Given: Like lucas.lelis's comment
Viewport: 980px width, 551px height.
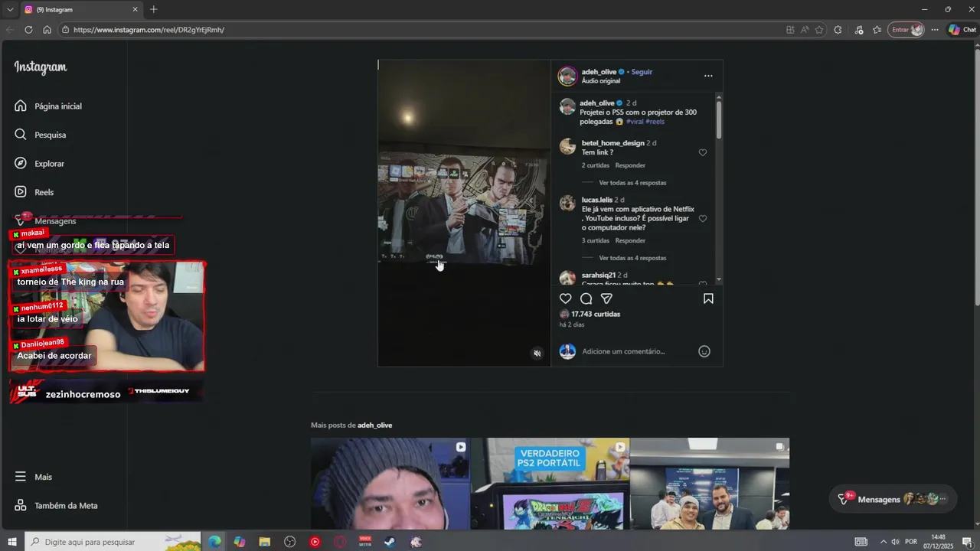Looking at the screenshot, I should (x=703, y=218).
